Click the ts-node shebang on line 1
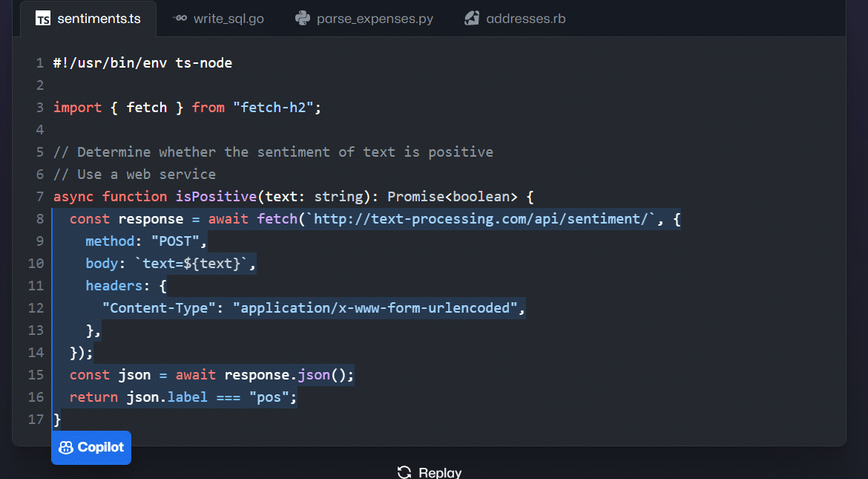Image resolution: width=868 pixels, height=479 pixels. click(x=141, y=62)
